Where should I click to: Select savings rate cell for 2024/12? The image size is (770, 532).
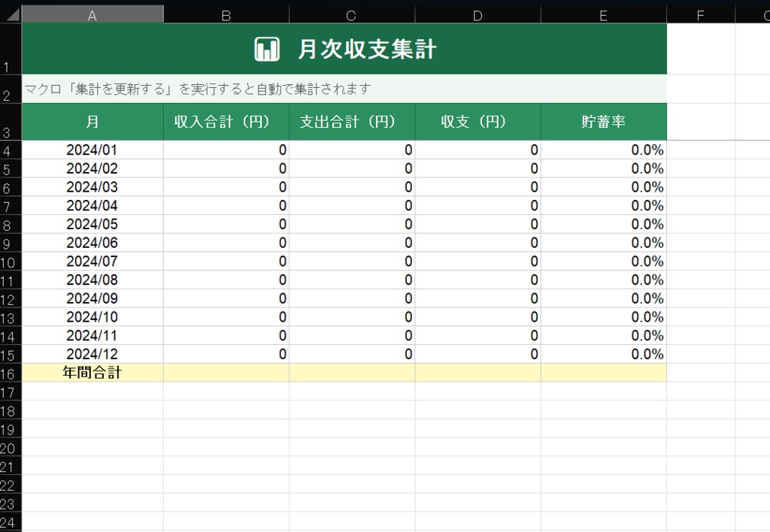coord(604,354)
